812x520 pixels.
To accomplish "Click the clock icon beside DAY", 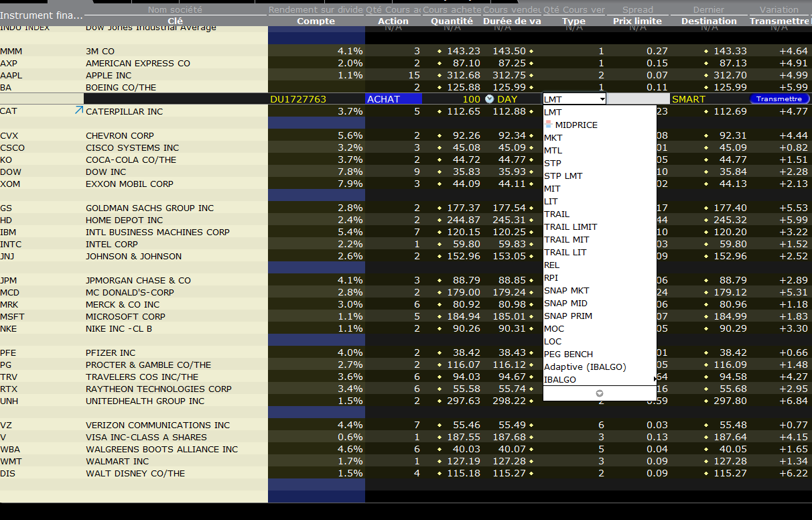I will click(x=489, y=99).
